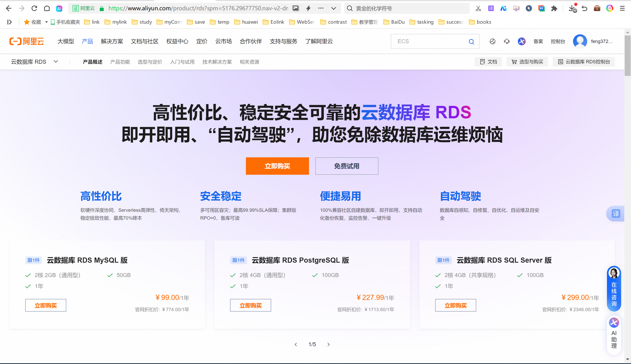Buy the RDS PostgreSQL 版 plan
Image resolution: width=631 pixels, height=364 pixels.
pyautogui.click(x=250, y=305)
